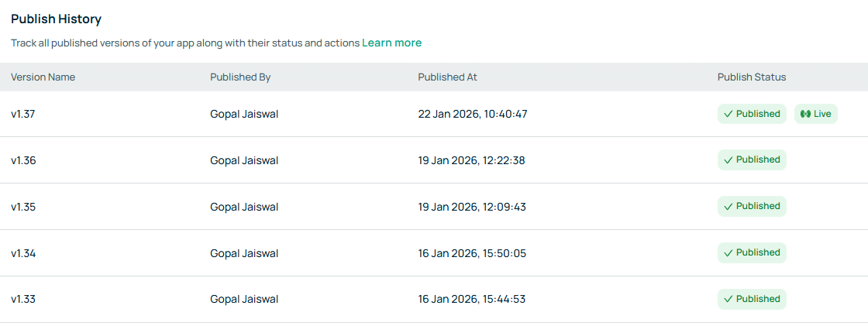This screenshot has height=326, width=868.
Task: Click the 16 Jan 2026, 15:44:53 timestamp
Action: coord(471,300)
